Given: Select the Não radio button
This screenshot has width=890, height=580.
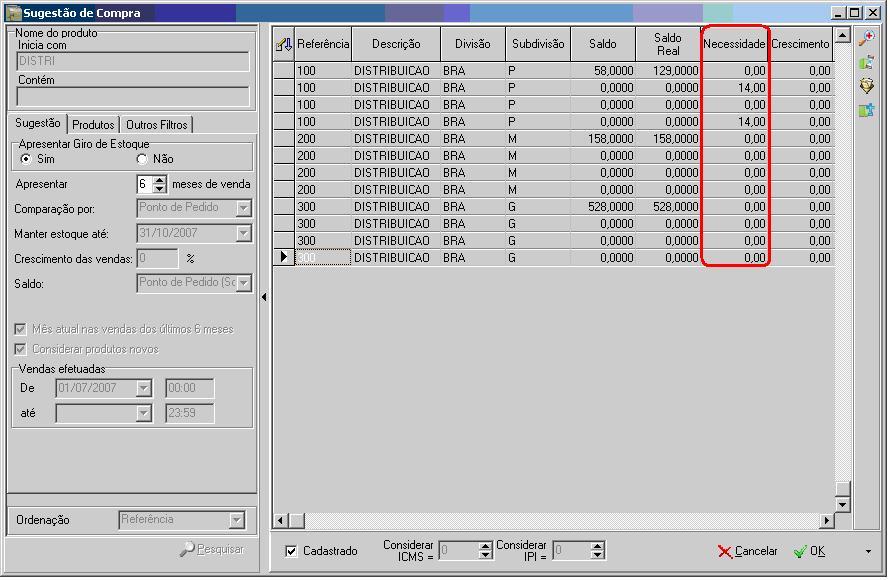Looking at the screenshot, I should 142,159.
